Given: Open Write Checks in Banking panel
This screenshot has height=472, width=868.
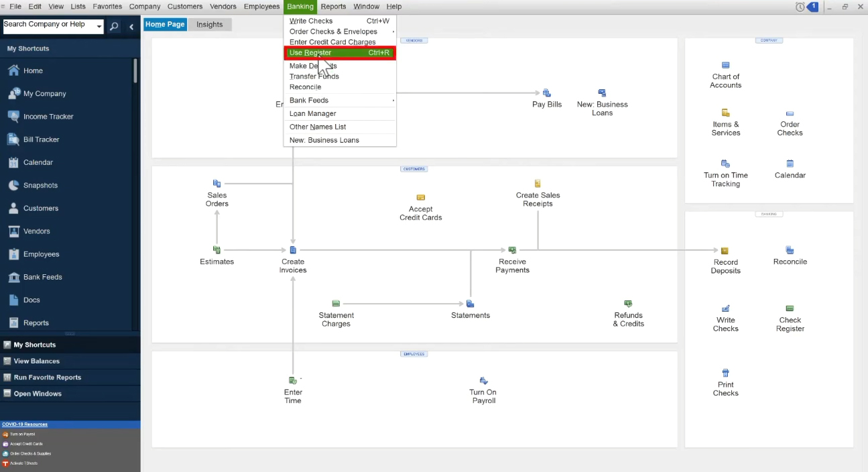Looking at the screenshot, I should click(725, 309).
